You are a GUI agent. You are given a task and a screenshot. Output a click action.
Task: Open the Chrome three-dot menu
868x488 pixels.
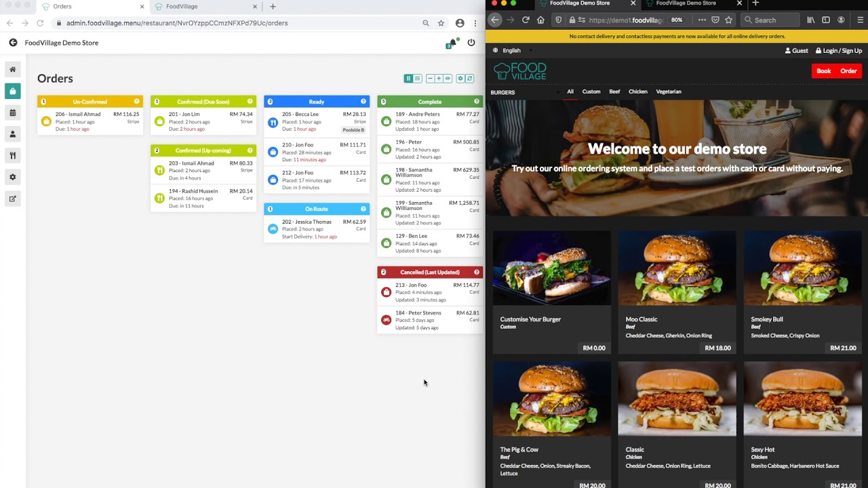pyautogui.click(x=475, y=23)
